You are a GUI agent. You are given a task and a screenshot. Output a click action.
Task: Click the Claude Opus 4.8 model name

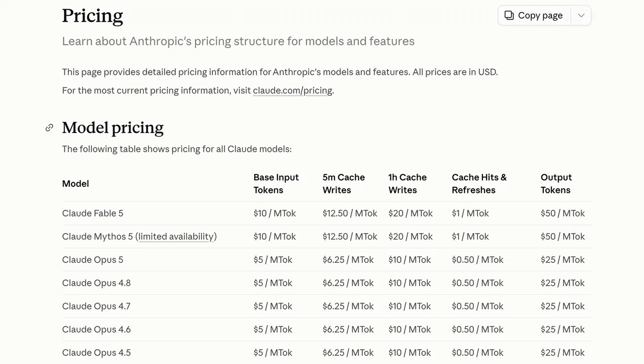[96, 283]
